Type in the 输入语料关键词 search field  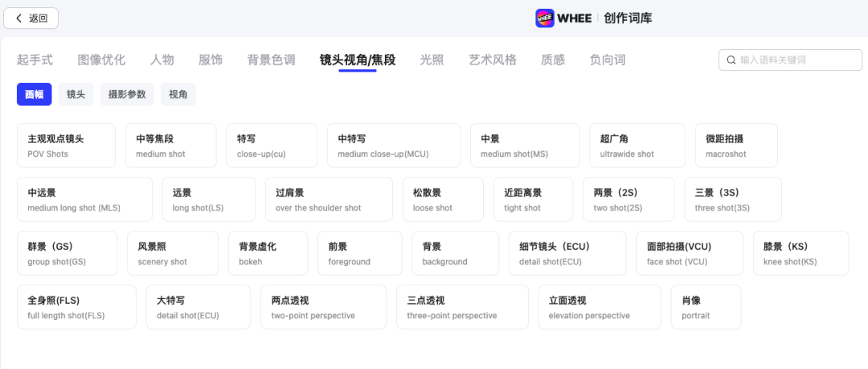[796, 60]
